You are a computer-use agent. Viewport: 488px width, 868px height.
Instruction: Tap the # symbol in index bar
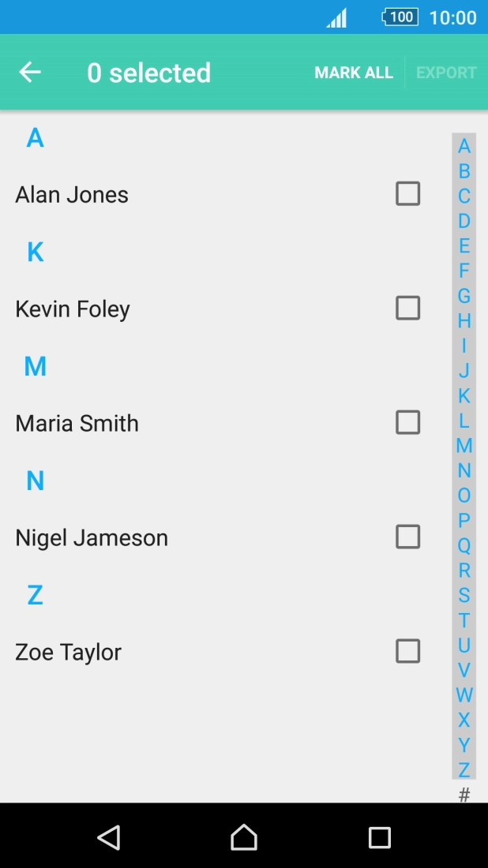[x=464, y=794]
